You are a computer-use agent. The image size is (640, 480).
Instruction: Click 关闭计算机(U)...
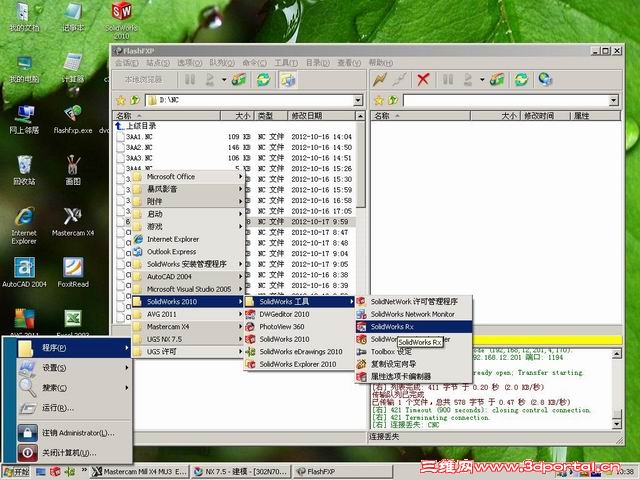tap(73, 453)
